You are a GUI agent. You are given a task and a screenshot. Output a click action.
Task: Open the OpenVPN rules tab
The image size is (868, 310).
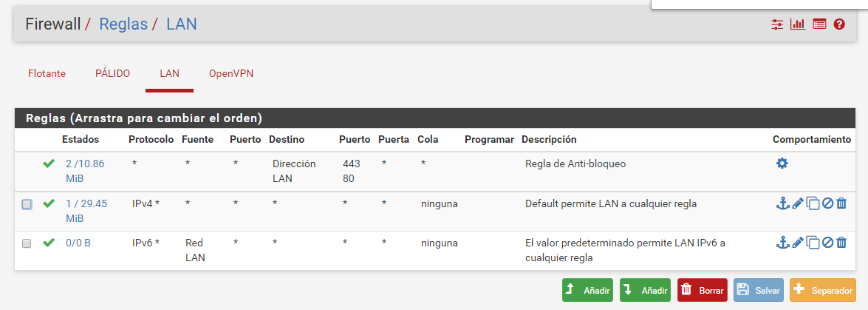click(231, 74)
